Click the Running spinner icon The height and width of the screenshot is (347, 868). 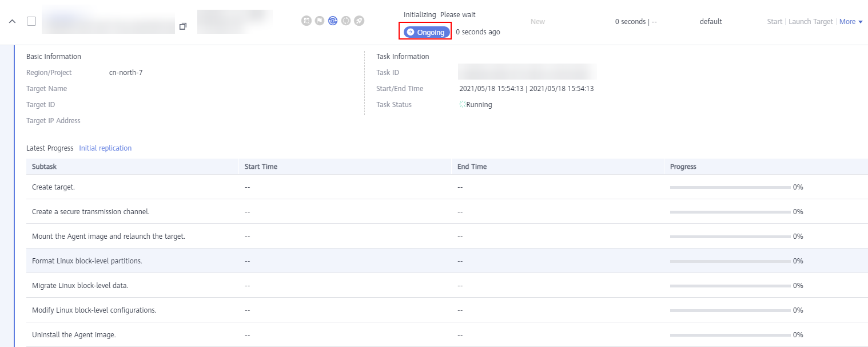click(463, 105)
